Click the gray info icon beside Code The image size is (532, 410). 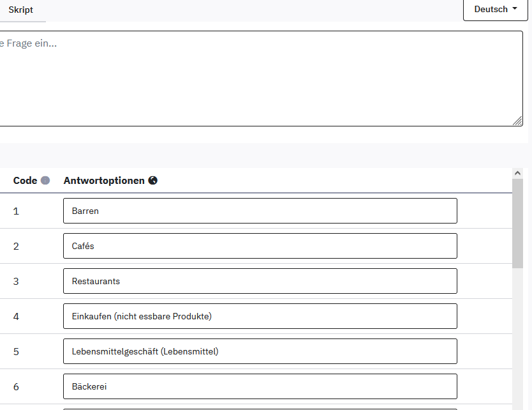(x=45, y=181)
